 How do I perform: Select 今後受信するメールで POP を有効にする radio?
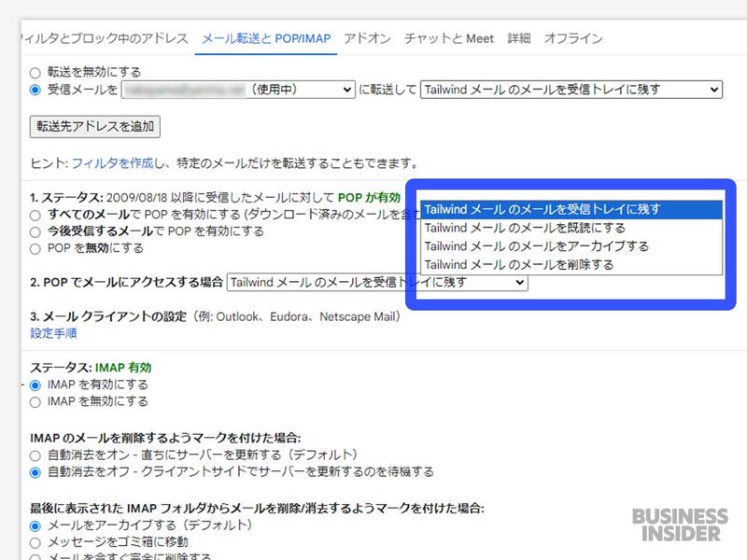35,231
